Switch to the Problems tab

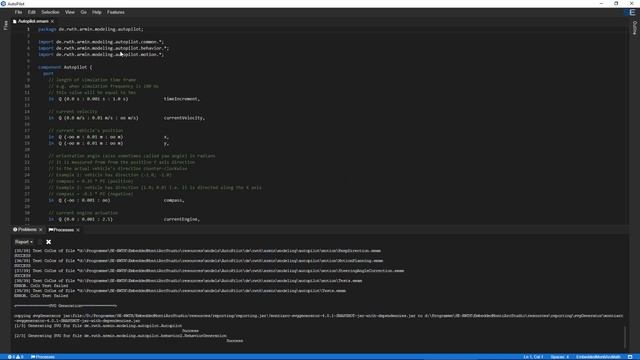pos(27,230)
